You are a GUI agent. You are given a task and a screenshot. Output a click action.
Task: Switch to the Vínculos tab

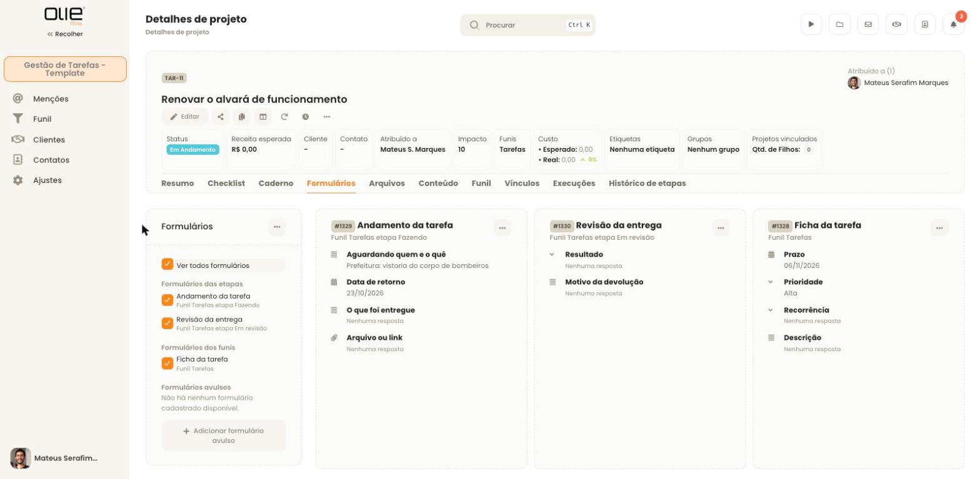tap(522, 183)
